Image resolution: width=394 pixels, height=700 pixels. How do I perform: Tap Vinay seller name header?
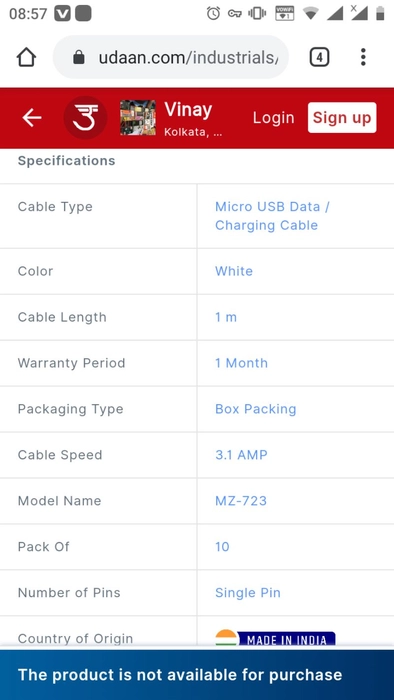[188, 110]
